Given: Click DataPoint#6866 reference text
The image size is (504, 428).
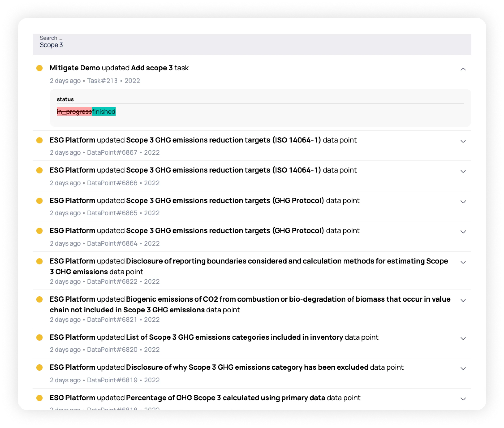Looking at the screenshot, I should (x=112, y=183).
